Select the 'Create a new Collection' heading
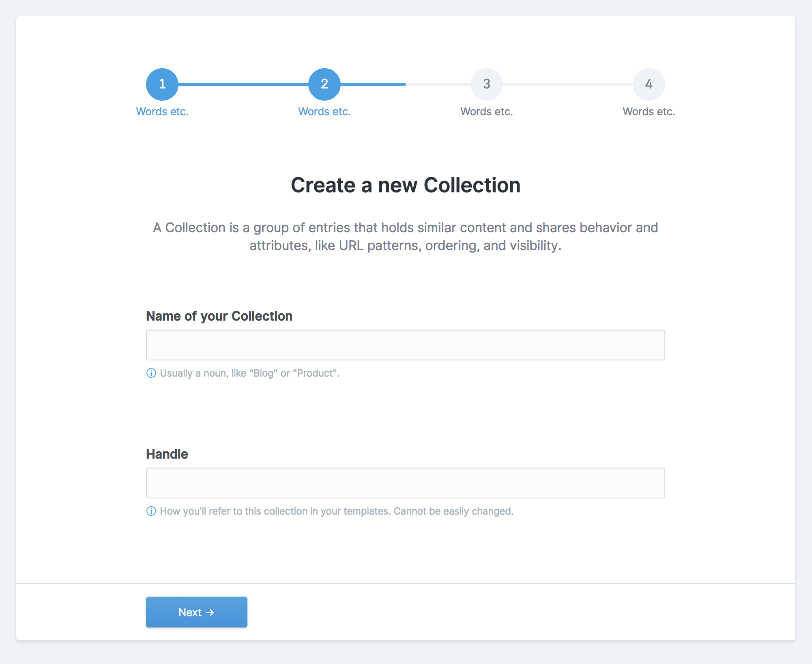Viewport: 812px width, 664px height. click(406, 185)
